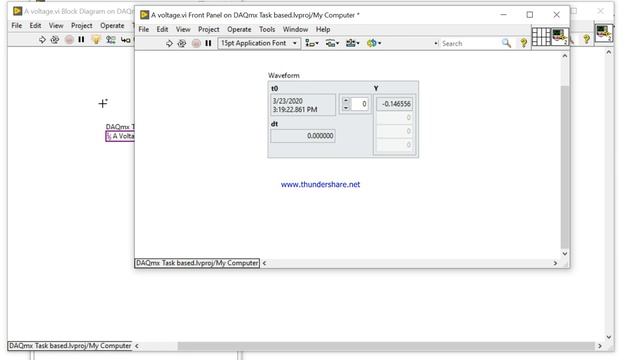Click Block Diagram horizontal scroll right arrow

coord(600,346)
